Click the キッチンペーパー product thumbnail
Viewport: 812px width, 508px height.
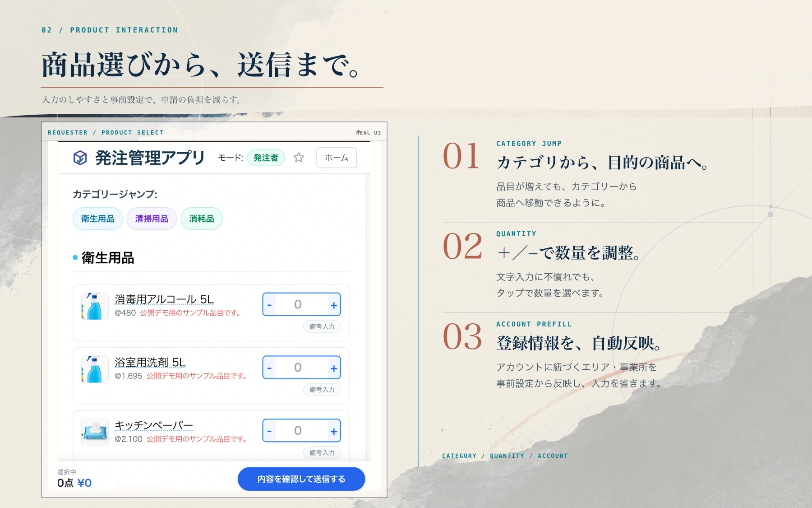point(95,433)
